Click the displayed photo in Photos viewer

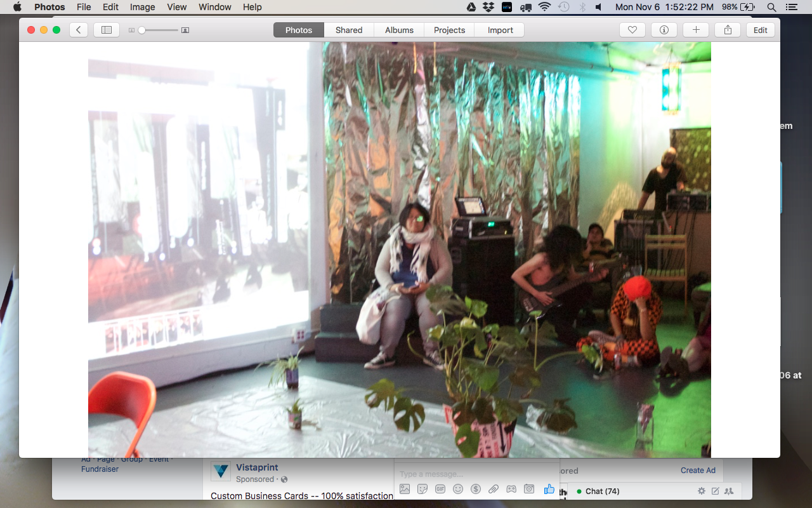coord(400,250)
